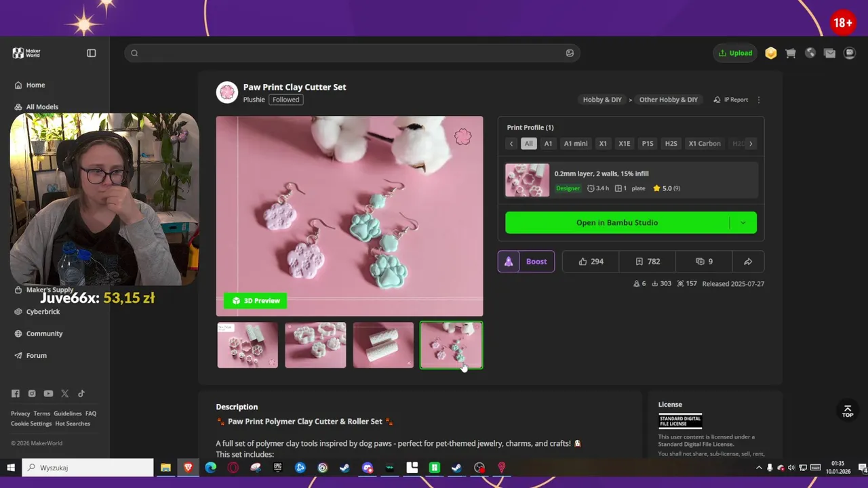Open the Privacy footer link
The width and height of the screenshot is (868, 488).
tap(20, 413)
